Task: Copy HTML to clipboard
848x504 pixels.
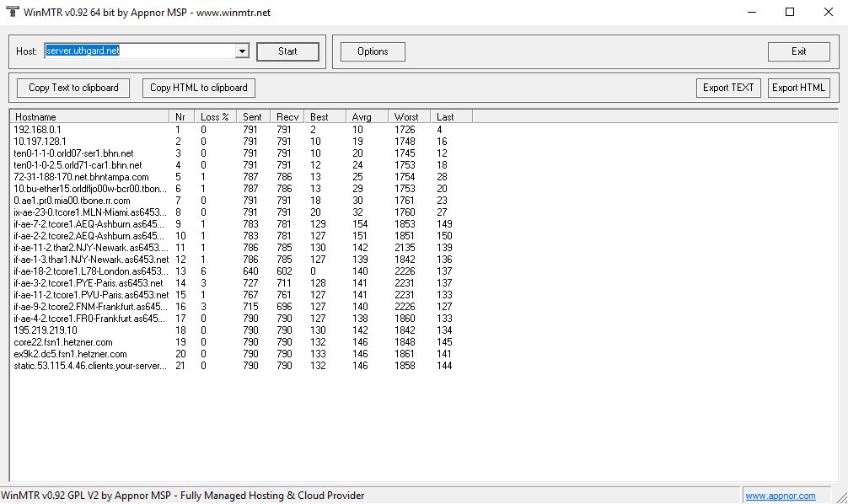Action: [199, 88]
